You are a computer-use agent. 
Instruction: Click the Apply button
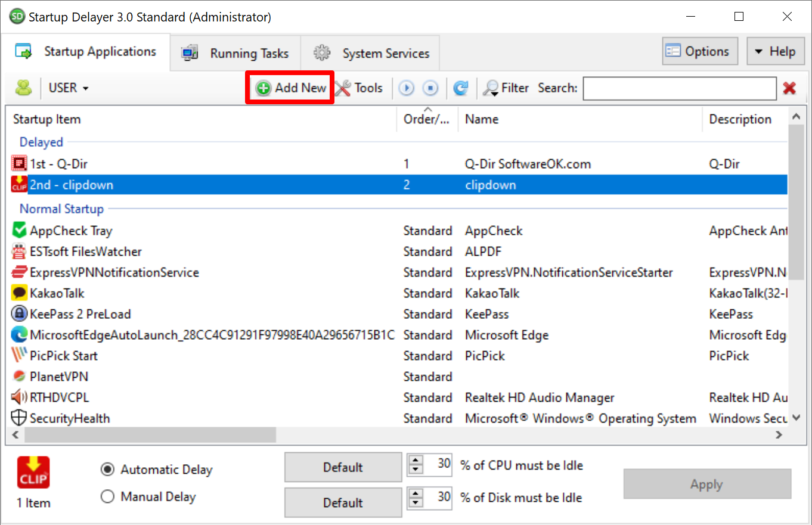pyautogui.click(x=707, y=484)
